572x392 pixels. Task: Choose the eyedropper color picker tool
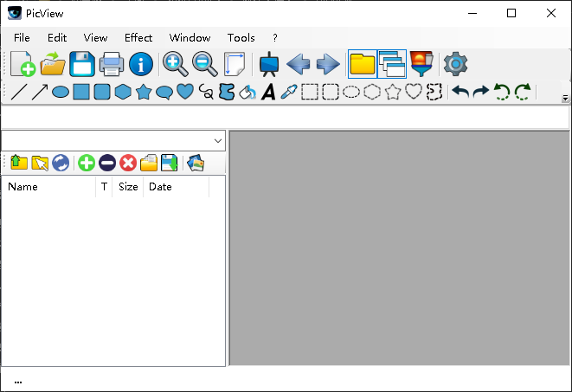289,92
